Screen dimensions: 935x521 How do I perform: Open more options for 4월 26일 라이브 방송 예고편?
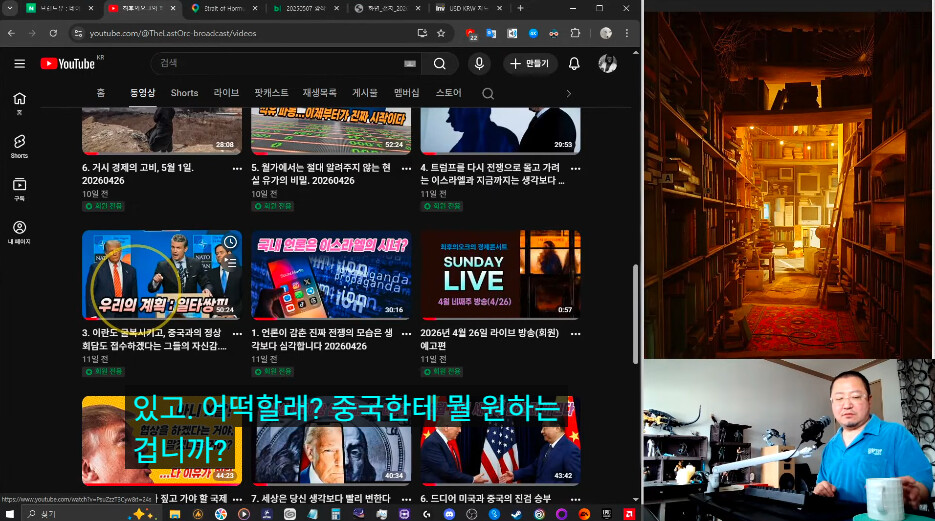click(x=575, y=334)
